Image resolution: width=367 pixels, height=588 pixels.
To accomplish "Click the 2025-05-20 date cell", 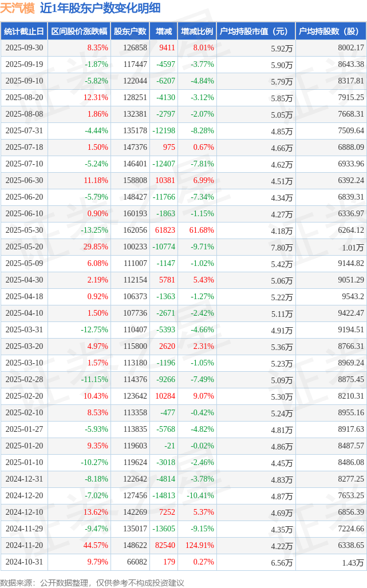I will point(24,247).
